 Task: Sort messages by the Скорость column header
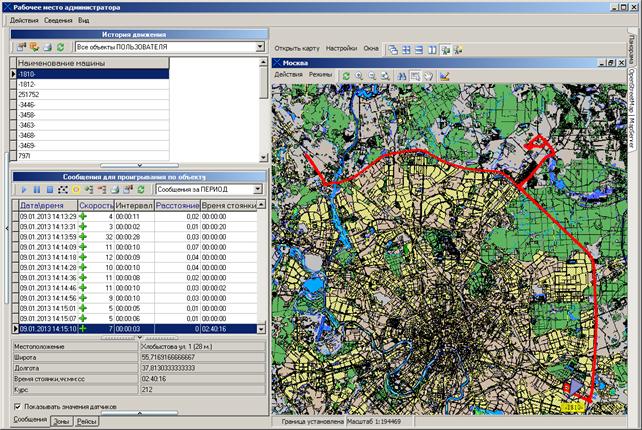[96, 205]
